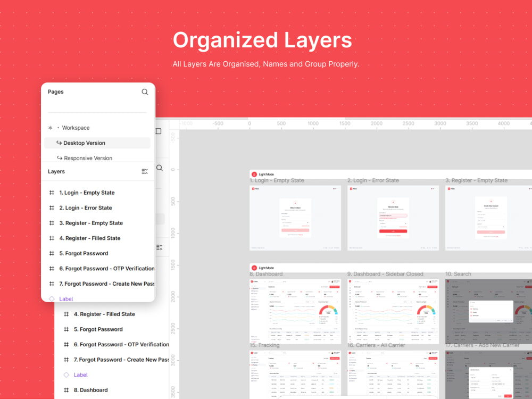The width and height of the screenshot is (532, 399).
Task: Select Label layer in background panel
Action: pos(81,375)
